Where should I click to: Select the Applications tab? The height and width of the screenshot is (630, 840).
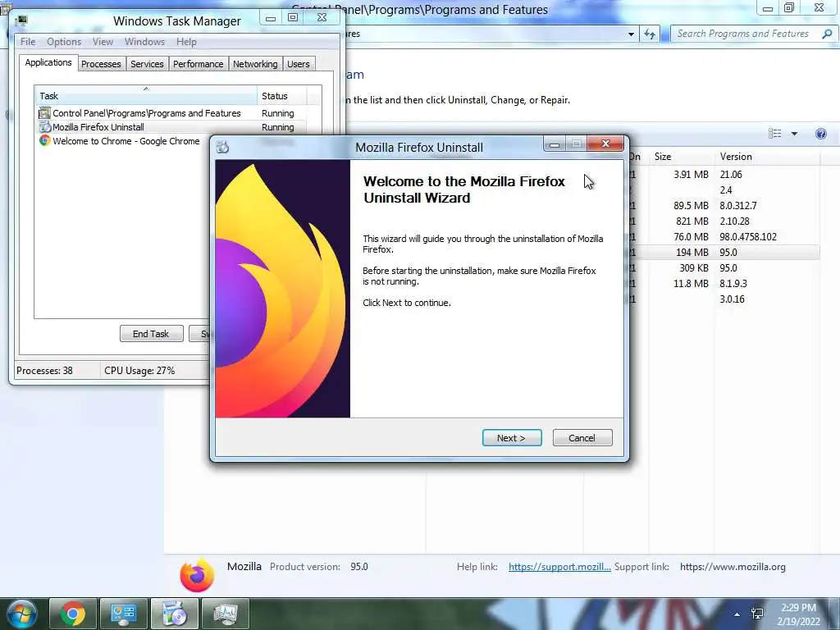(x=48, y=62)
